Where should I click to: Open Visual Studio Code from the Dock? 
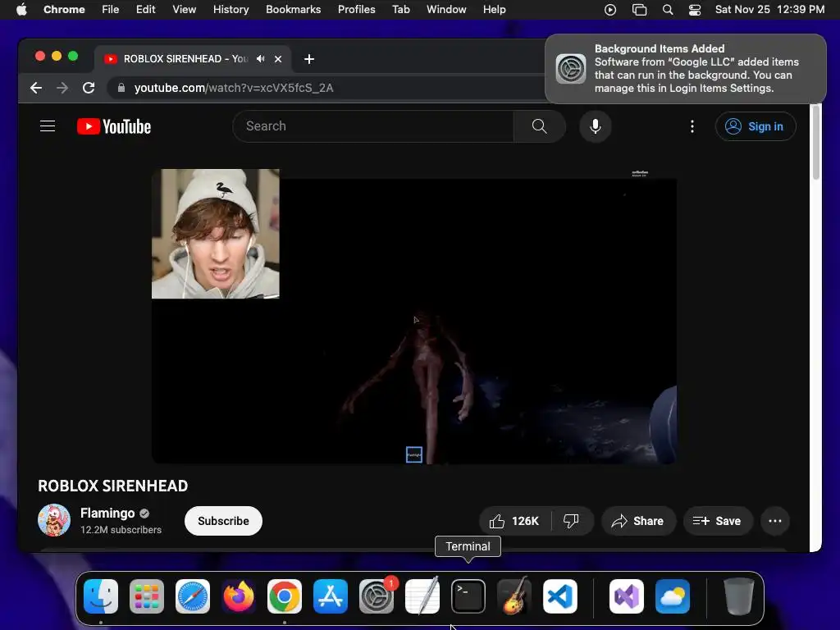(x=560, y=596)
